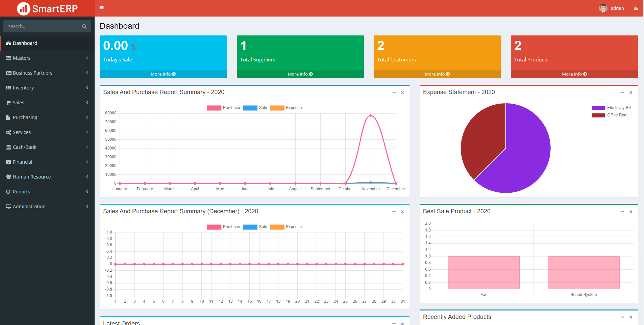
Task: Collapse the Expense Statement panel
Action: [x=622, y=92]
